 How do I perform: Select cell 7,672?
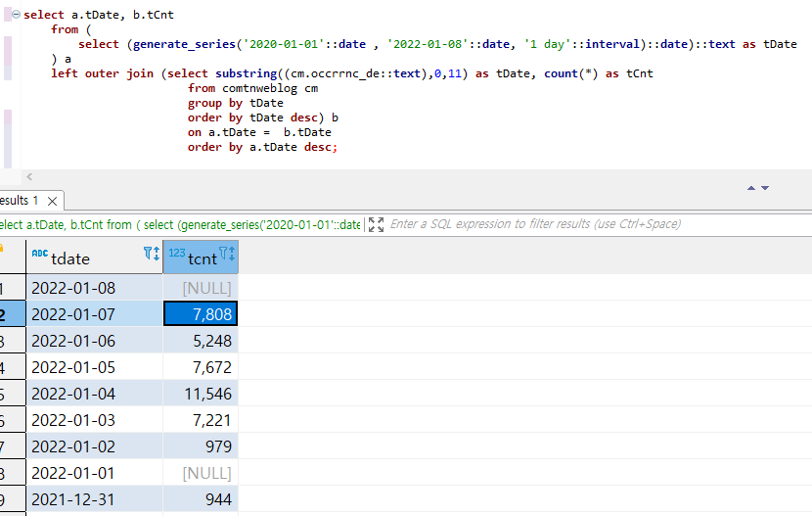(201, 367)
